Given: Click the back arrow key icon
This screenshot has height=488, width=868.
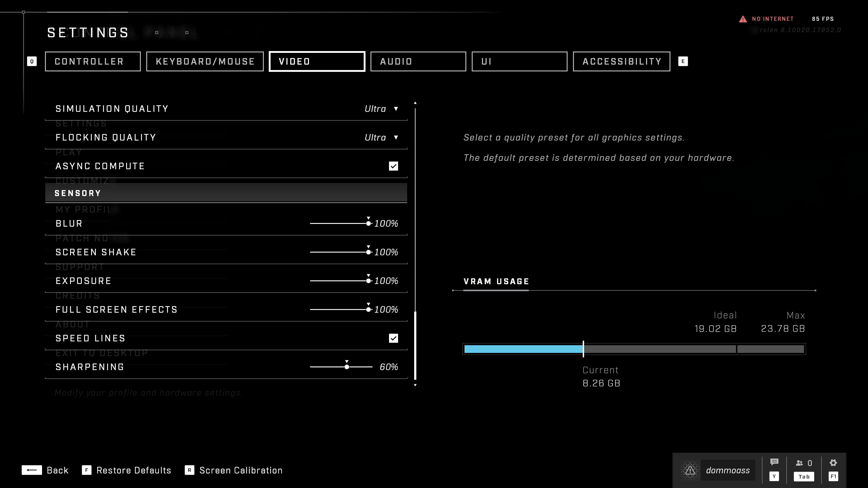Looking at the screenshot, I should tap(32, 470).
